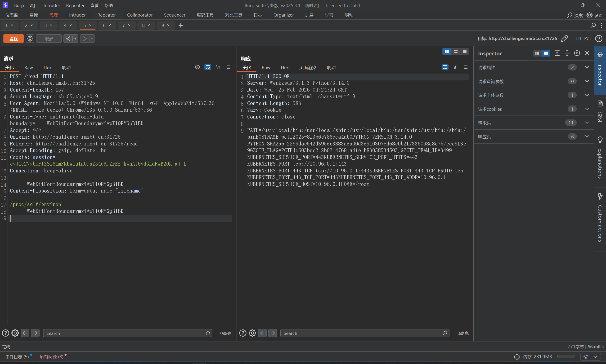The height and width of the screenshot is (364, 606).
Task: Click the memory usage bar in status bar
Action: (566, 357)
